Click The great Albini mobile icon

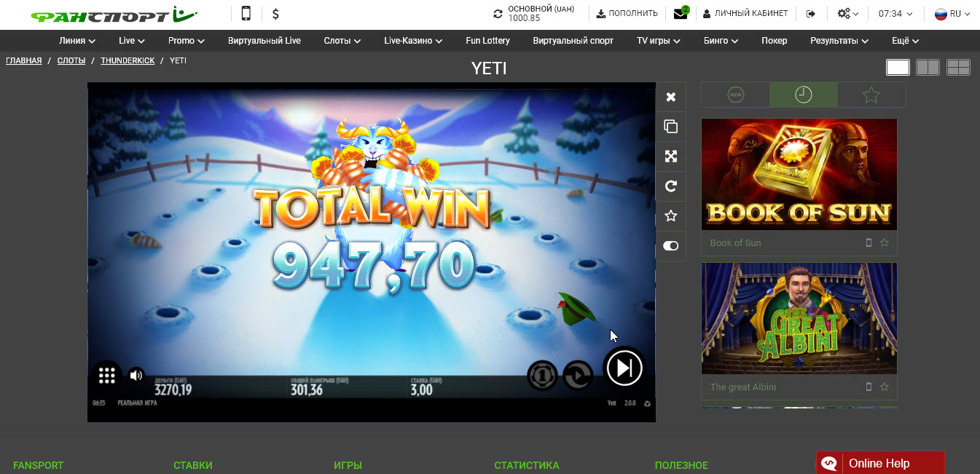(869, 387)
